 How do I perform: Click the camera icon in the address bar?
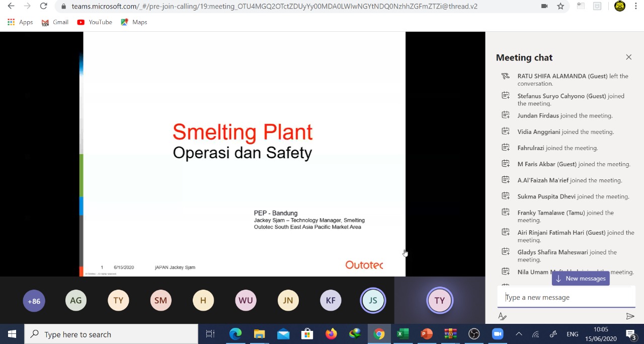[x=544, y=6]
